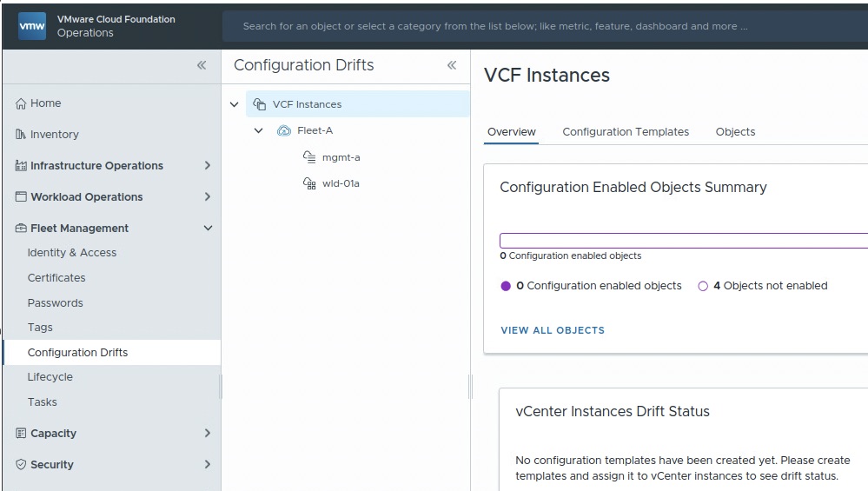This screenshot has height=491, width=868.
Task: Open Inventory in the sidebar
Action: coord(54,134)
